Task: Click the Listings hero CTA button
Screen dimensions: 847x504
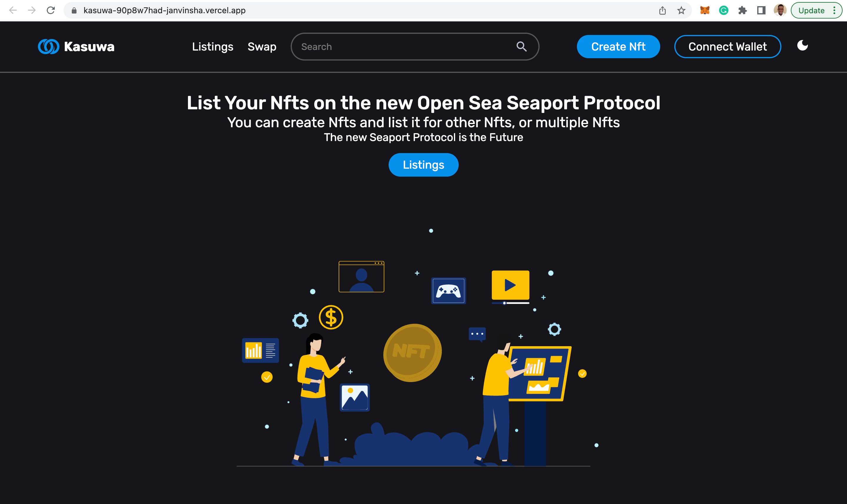Action: 424,164
